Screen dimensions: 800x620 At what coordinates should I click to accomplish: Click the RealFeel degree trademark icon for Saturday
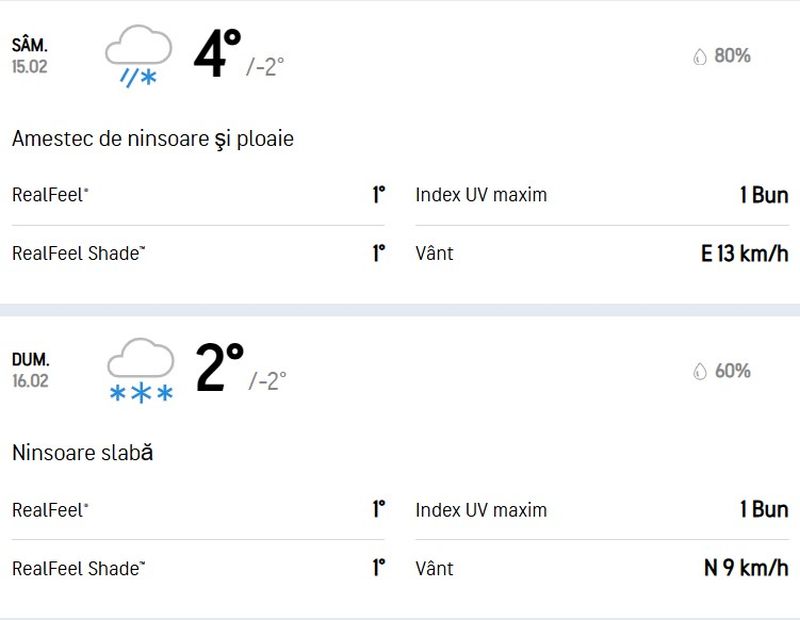click(x=84, y=190)
